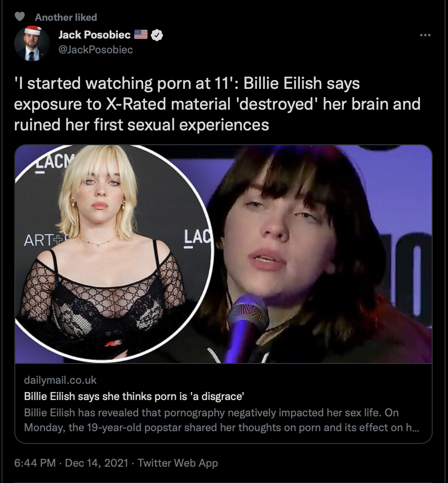Click the dailymail.co.uk domain text

[60, 380]
